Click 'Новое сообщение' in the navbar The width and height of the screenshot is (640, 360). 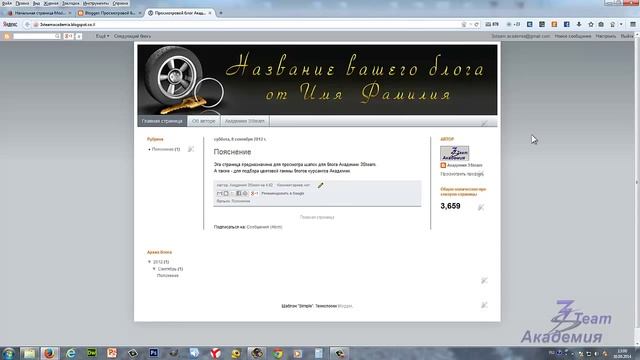[573, 36]
